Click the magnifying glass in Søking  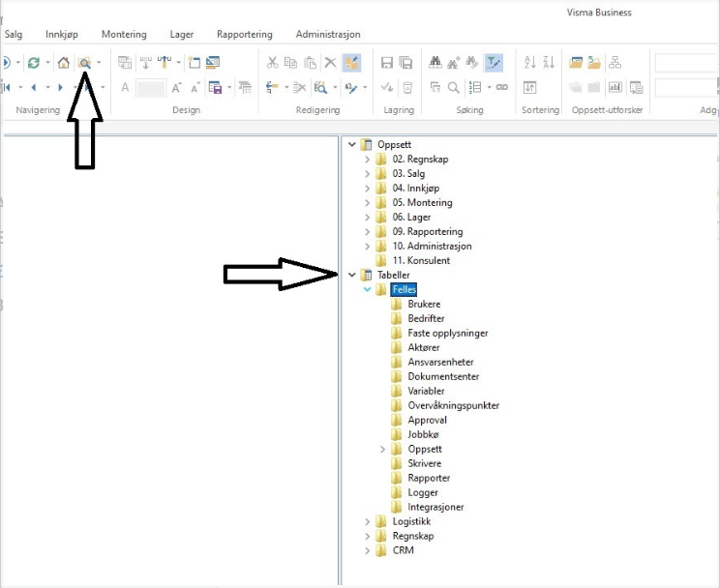point(453,87)
